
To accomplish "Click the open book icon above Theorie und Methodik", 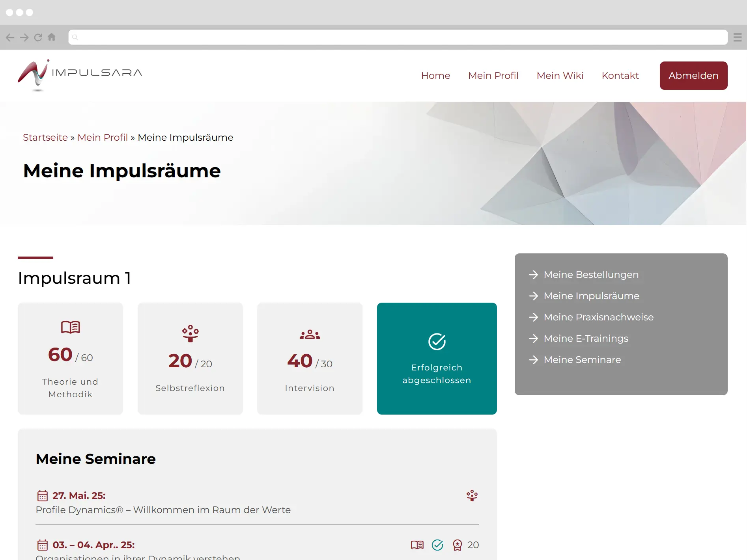I will click(70, 327).
